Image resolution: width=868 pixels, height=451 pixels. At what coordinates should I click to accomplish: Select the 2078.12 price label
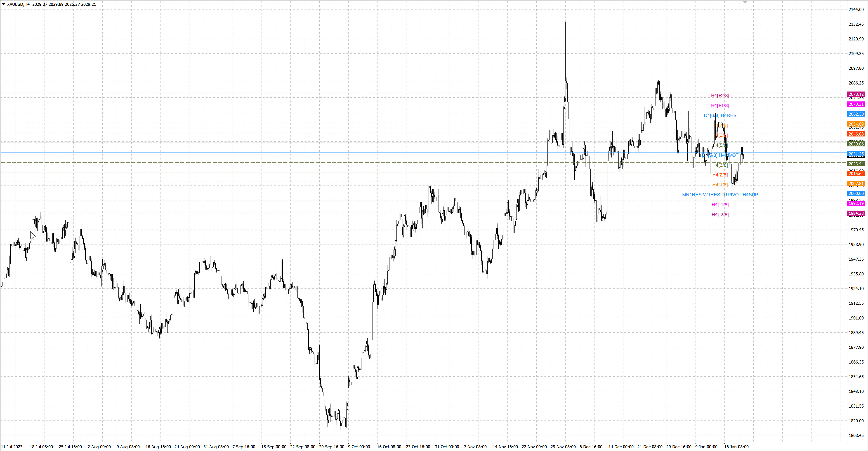pyautogui.click(x=856, y=94)
